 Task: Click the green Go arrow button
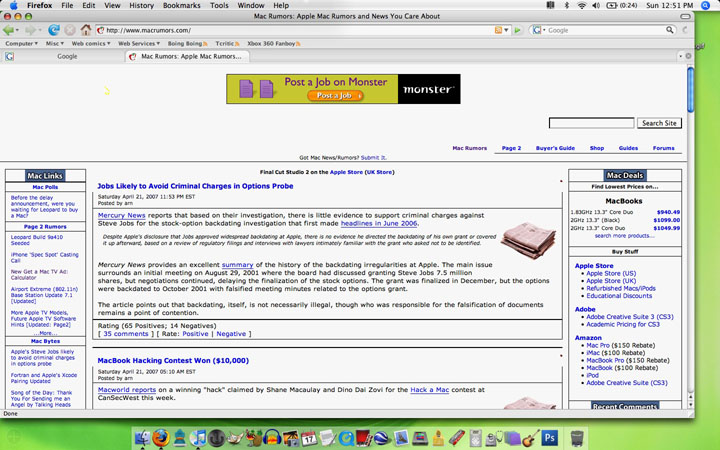[x=518, y=30]
